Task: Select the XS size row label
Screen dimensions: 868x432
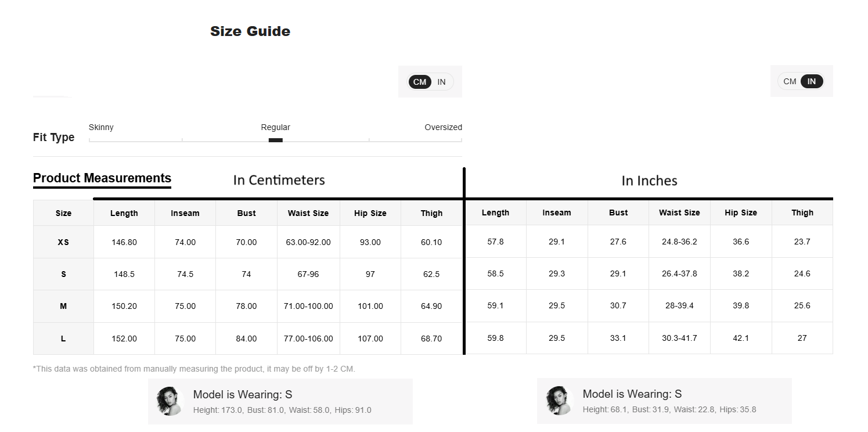Action: coord(63,242)
